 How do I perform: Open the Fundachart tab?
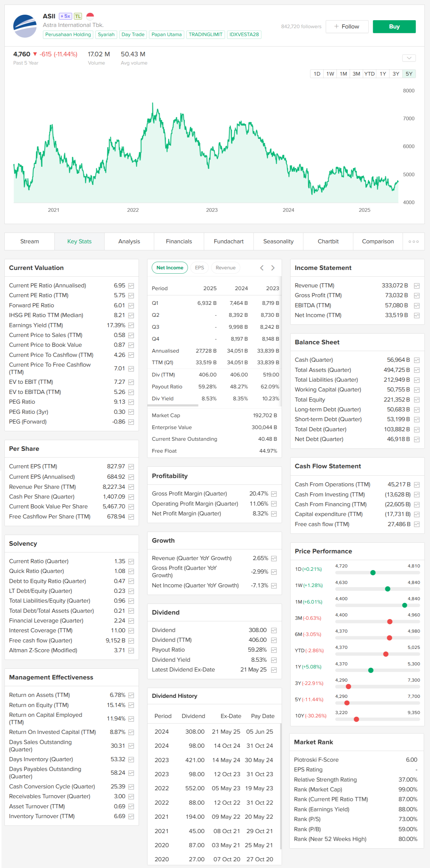click(229, 241)
